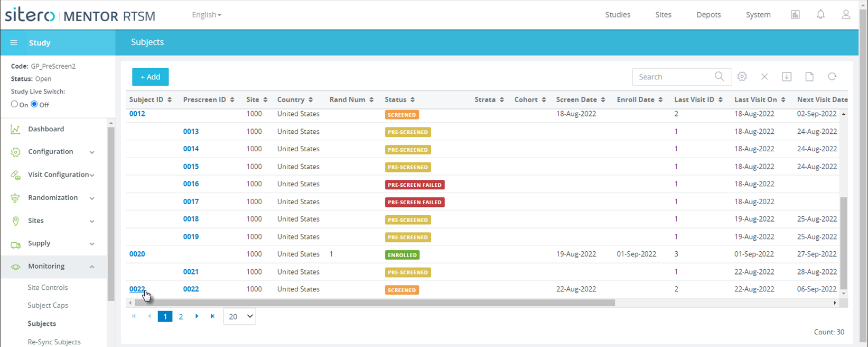This screenshot has width=868, height=347.
Task: Click the table horizontal scrollbar thumb
Action: click(375, 303)
